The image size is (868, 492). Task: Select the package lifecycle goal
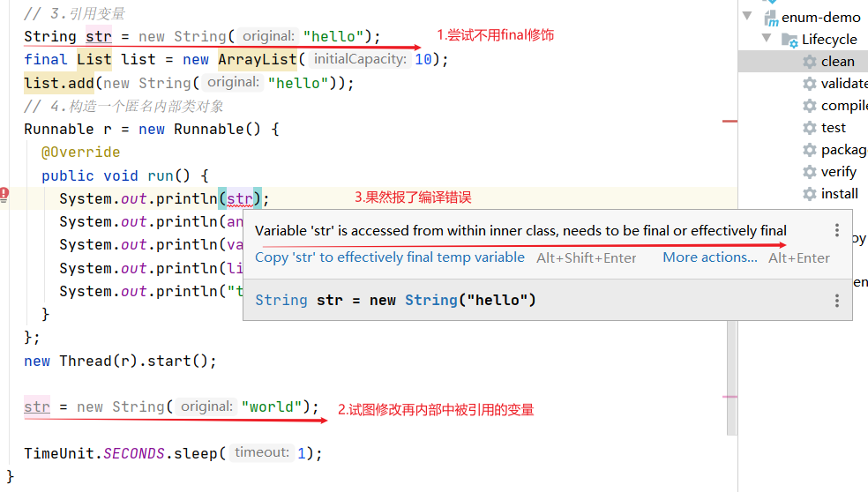coord(844,150)
